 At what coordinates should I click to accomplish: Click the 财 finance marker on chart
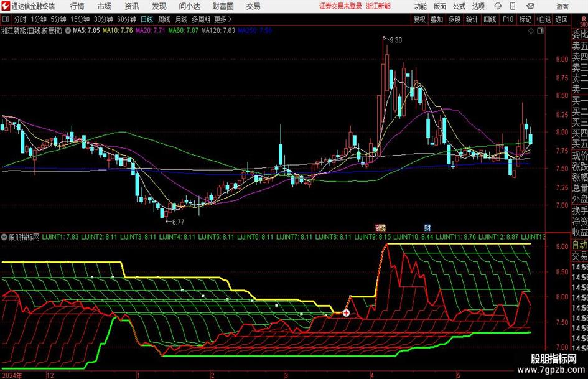[x=427, y=227]
